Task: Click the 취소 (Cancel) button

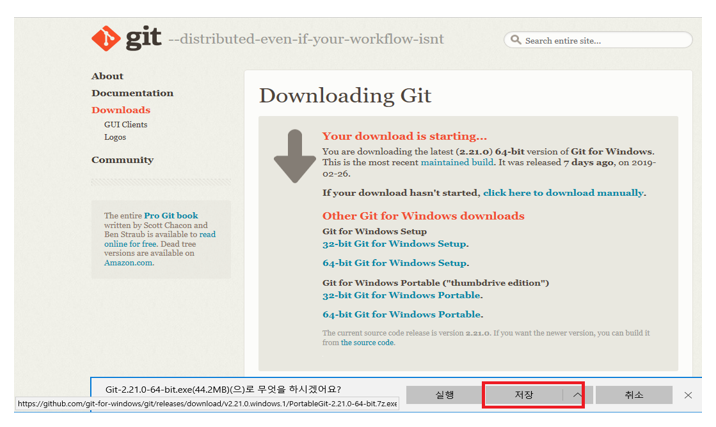Action: point(634,395)
